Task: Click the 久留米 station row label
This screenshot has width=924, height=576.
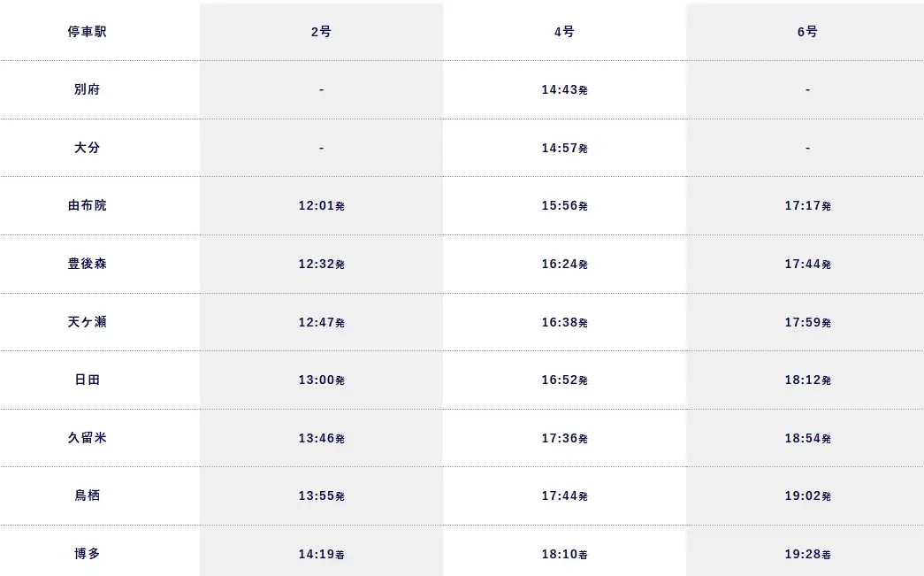Action: pos(87,438)
